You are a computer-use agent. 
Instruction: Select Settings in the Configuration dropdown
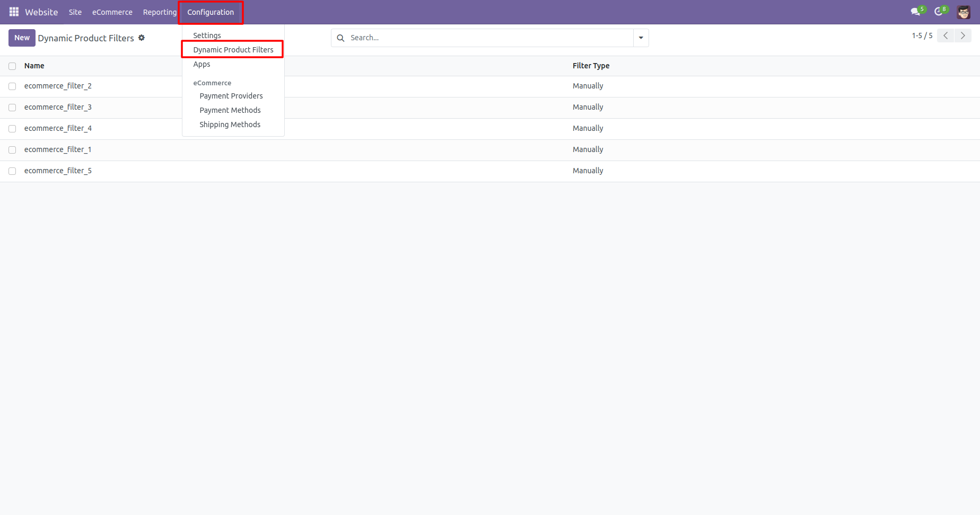click(207, 35)
